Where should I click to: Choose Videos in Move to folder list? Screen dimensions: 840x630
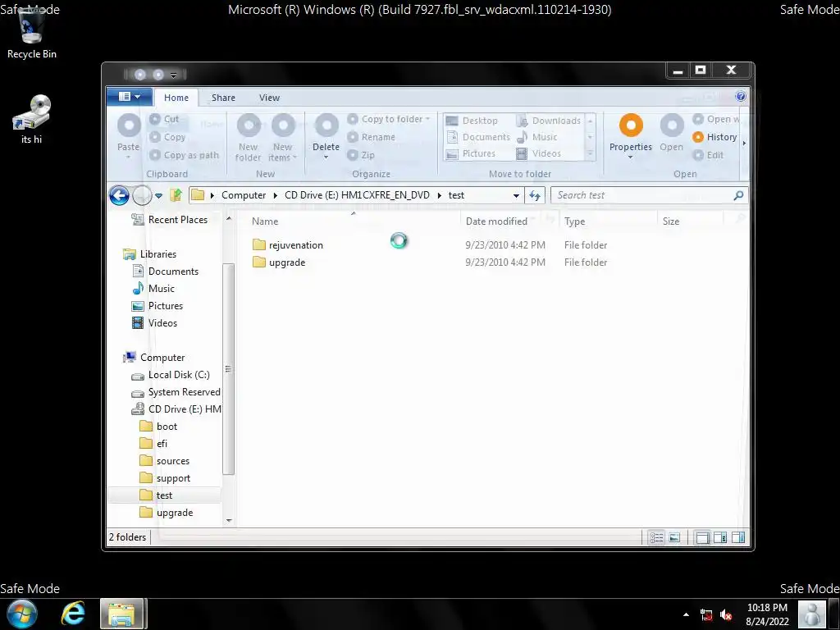(x=538, y=153)
